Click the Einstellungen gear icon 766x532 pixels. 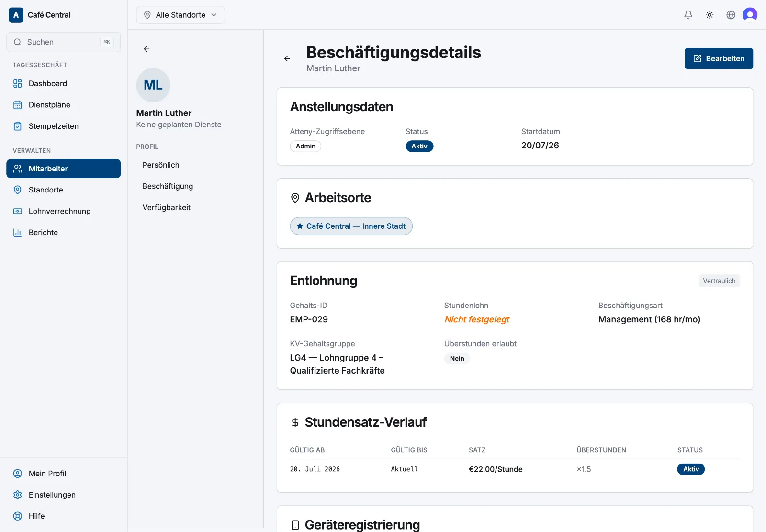[18, 495]
